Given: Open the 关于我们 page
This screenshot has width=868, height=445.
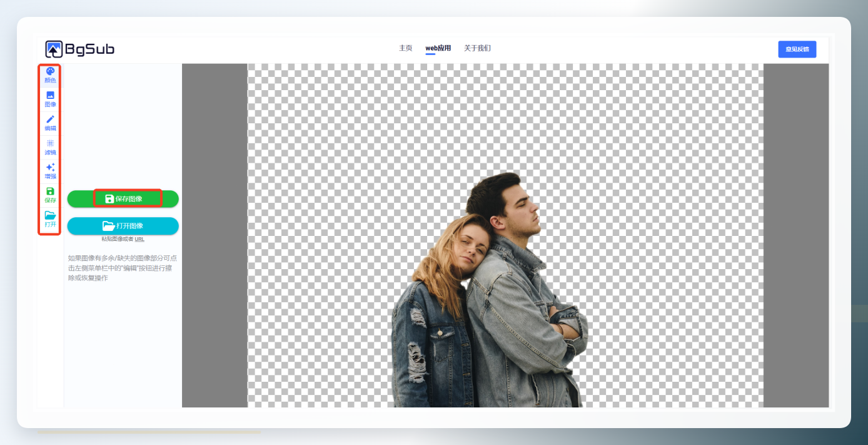Looking at the screenshot, I should (477, 48).
